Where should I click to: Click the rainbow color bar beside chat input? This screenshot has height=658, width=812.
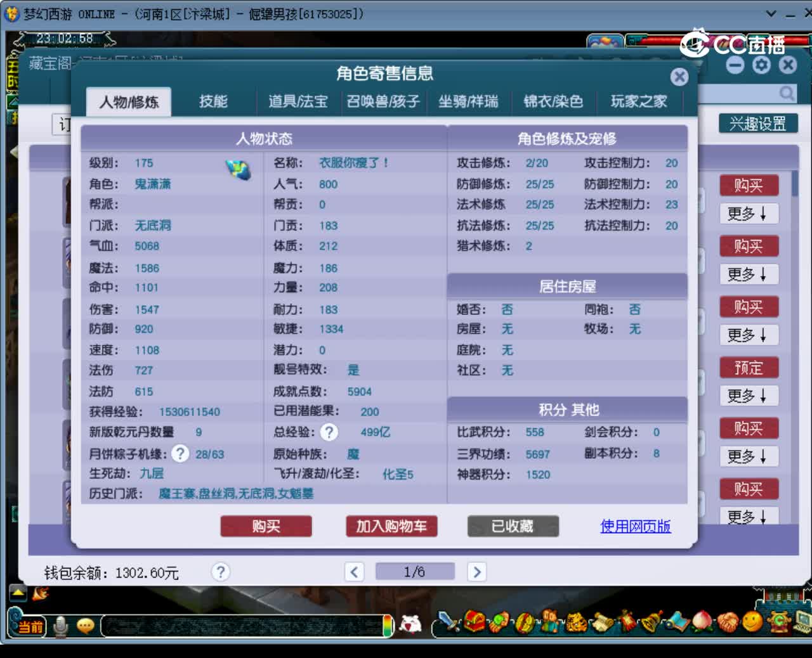coord(388,626)
